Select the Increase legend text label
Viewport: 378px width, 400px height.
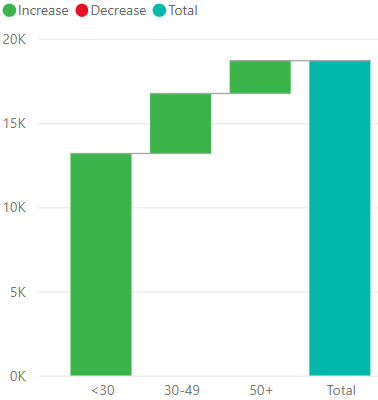click(43, 11)
